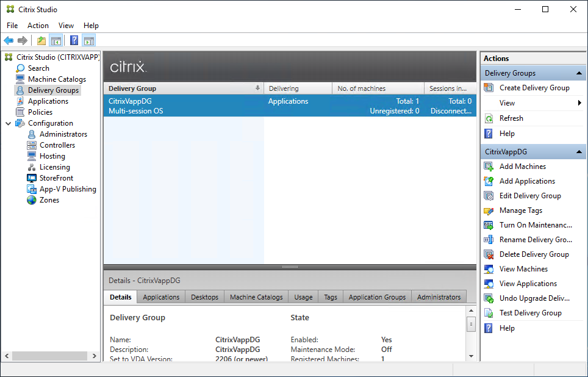588x377 pixels.
Task: Click the Create Delivery Group icon
Action: click(x=489, y=88)
